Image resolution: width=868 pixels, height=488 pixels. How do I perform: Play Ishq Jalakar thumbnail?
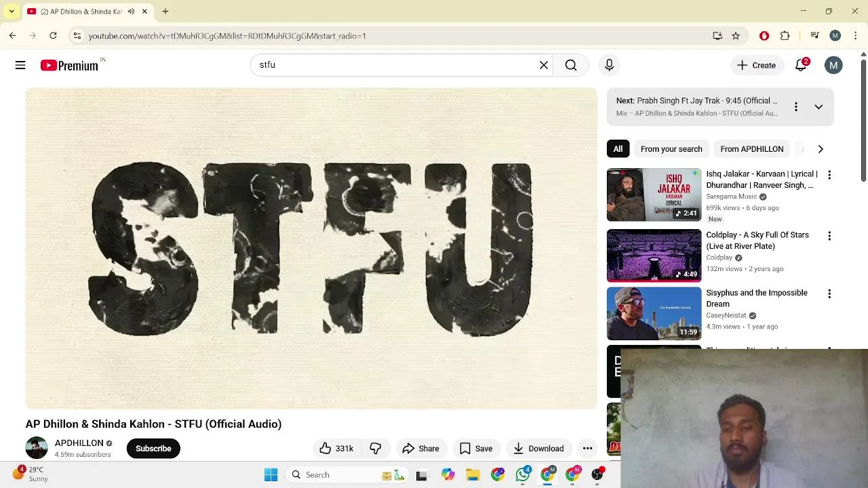click(654, 195)
